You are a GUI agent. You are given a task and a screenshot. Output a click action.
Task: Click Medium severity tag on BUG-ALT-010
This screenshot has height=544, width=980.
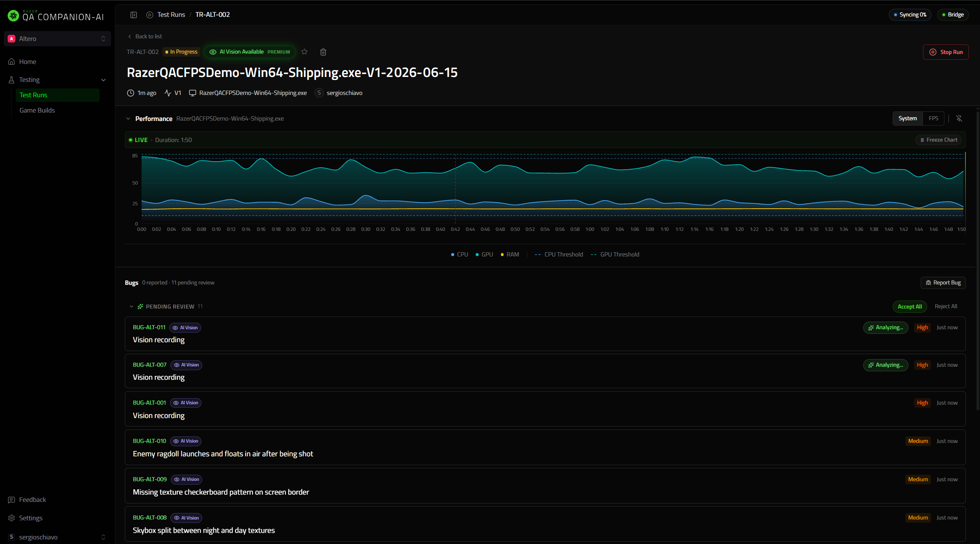point(918,441)
